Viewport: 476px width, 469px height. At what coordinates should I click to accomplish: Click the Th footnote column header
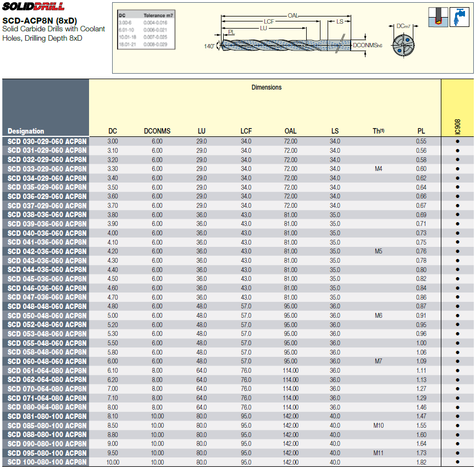click(378, 131)
